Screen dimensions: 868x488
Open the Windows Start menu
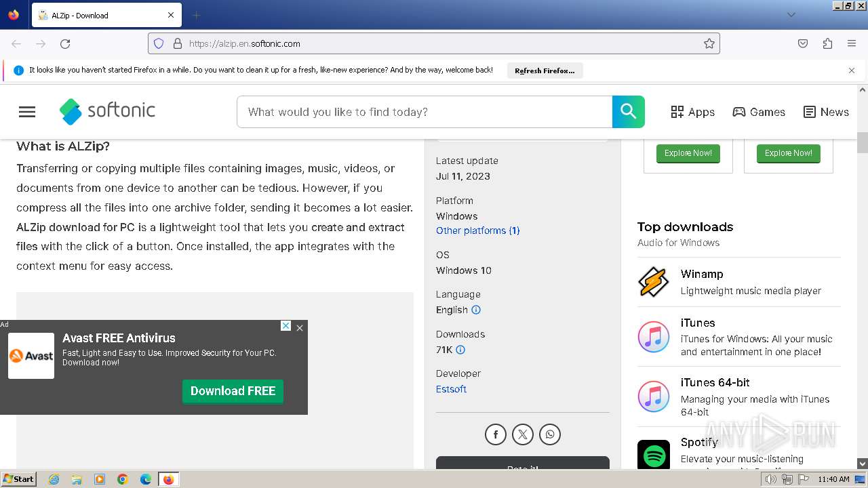[x=18, y=479]
